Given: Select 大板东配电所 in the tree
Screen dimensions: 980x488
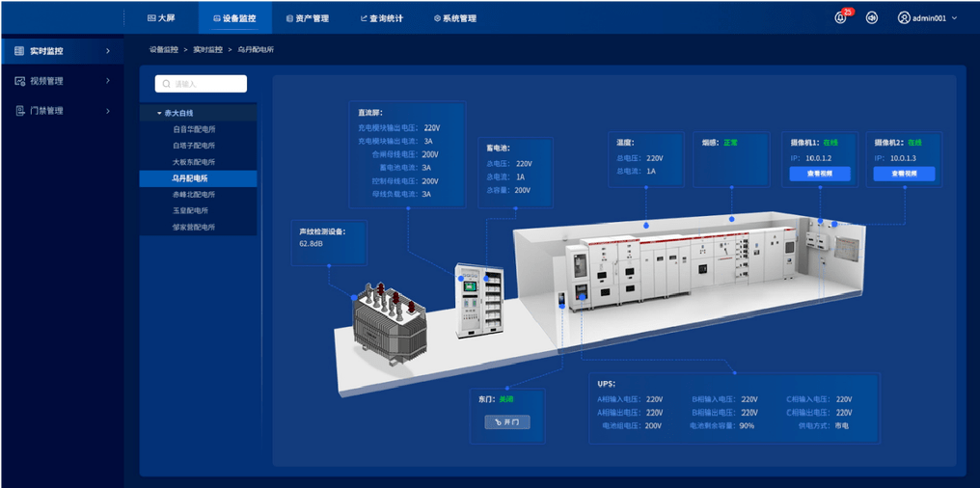Looking at the screenshot, I should pos(198,162).
